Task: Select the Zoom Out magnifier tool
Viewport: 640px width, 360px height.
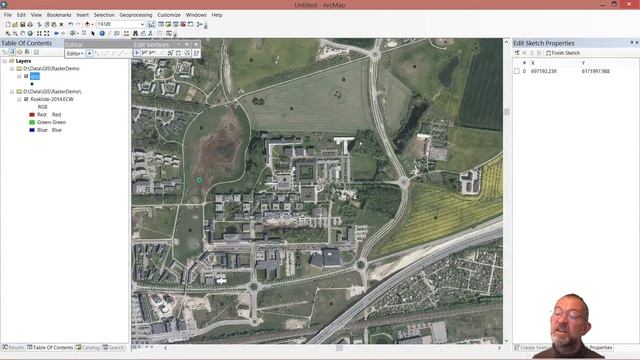Action: click(x=16, y=33)
